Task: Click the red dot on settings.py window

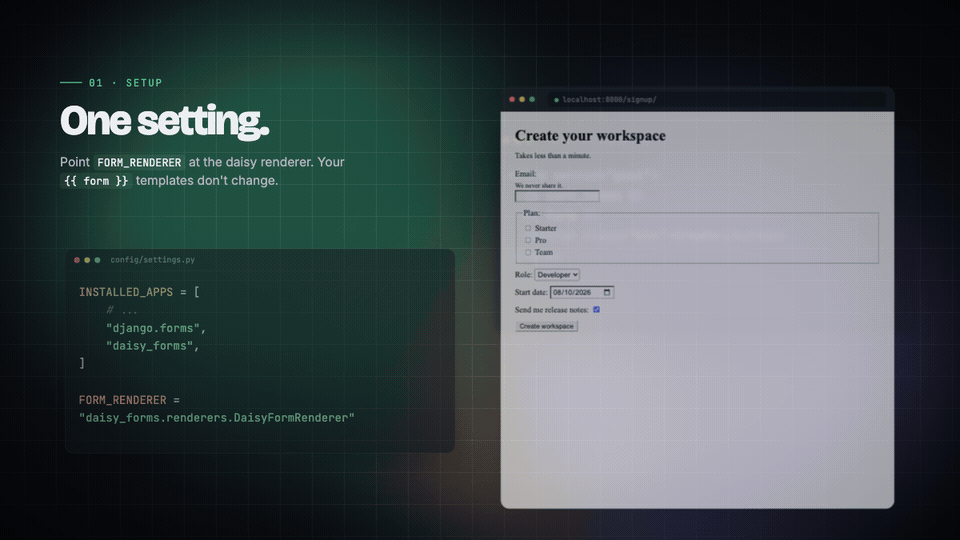Action: [77, 260]
